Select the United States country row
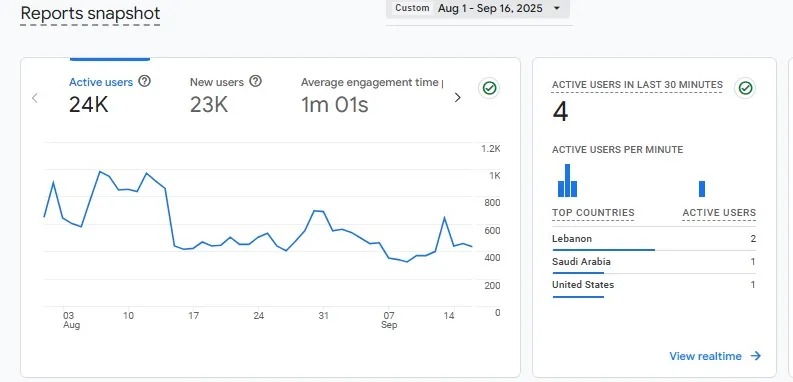Screen dimensions: 793x382 (654, 285)
